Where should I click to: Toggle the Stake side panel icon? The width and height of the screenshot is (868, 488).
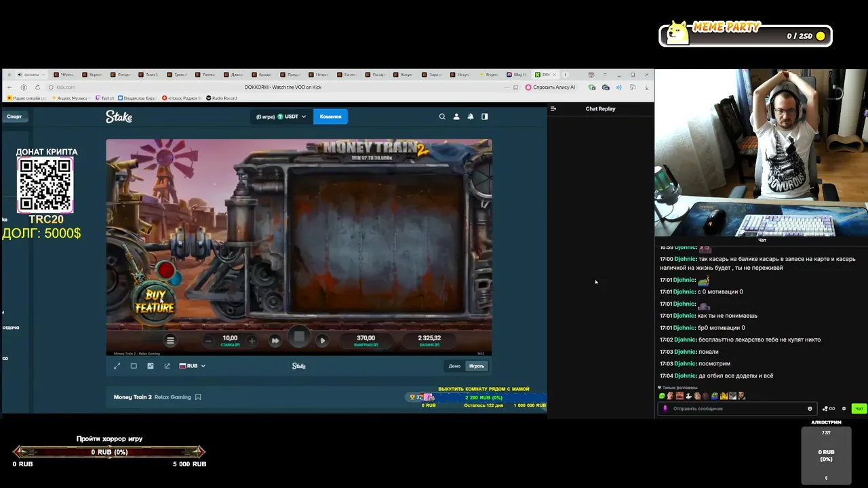(x=484, y=117)
